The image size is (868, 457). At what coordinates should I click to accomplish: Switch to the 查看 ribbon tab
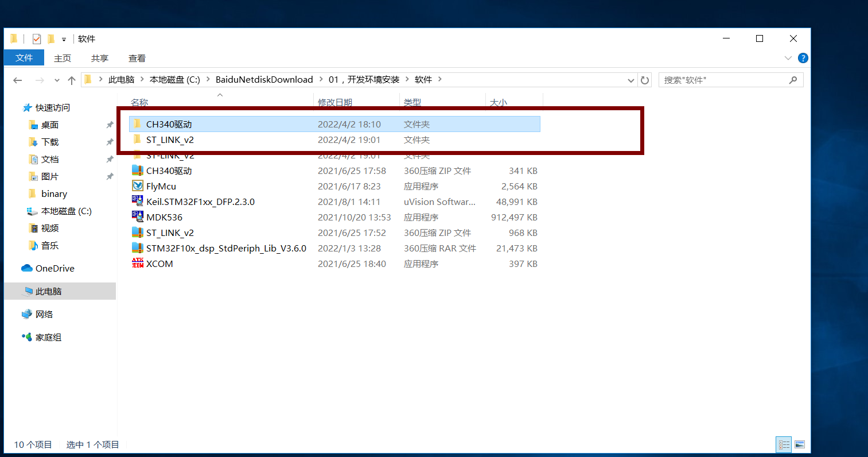click(137, 58)
